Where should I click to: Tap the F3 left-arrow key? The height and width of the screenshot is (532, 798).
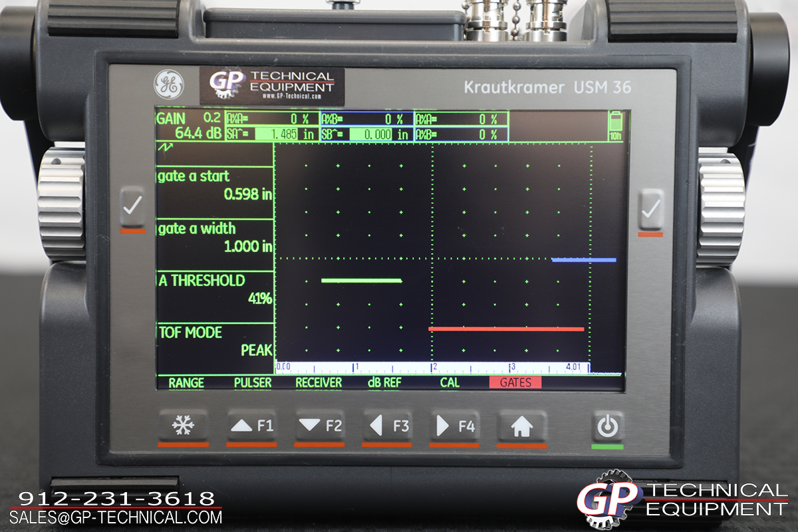[x=387, y=426]
